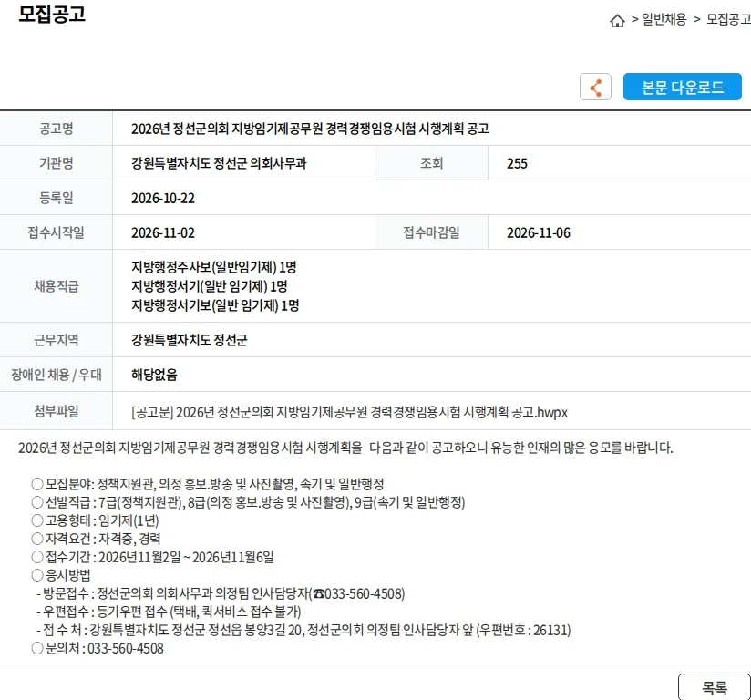Select the 방문접수 line with phone number
The height and width of the screenshot is (700, 751).
click(221, 593)
